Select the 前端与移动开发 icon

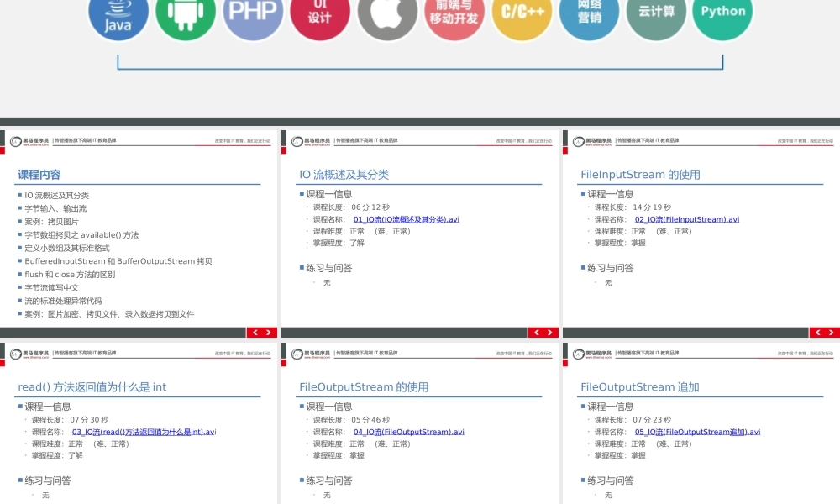tap(454, 13)
